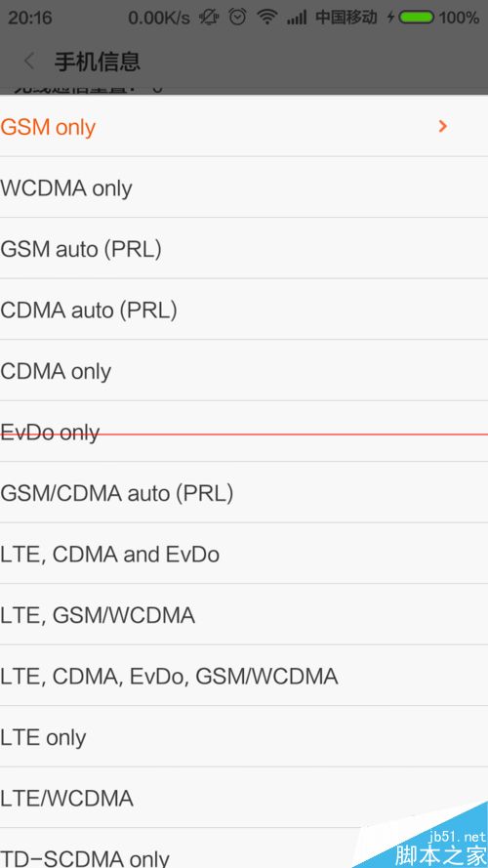Select GSM auto (PRL) option
The image size is (488, 868).
(x=244, y=248)
